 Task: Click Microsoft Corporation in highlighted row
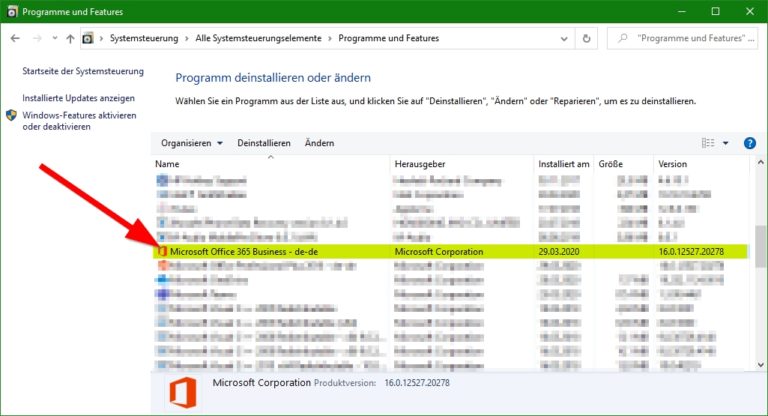tap(439, 252)
